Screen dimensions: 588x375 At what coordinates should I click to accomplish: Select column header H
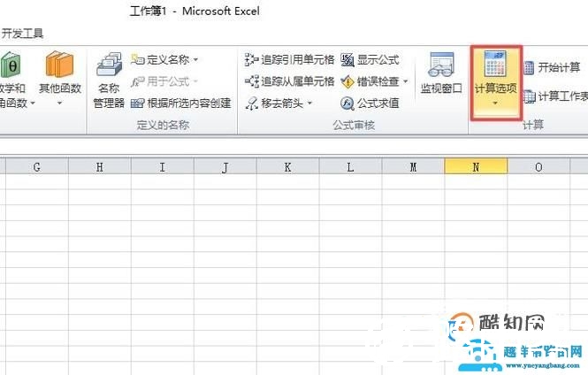[100, 167]
